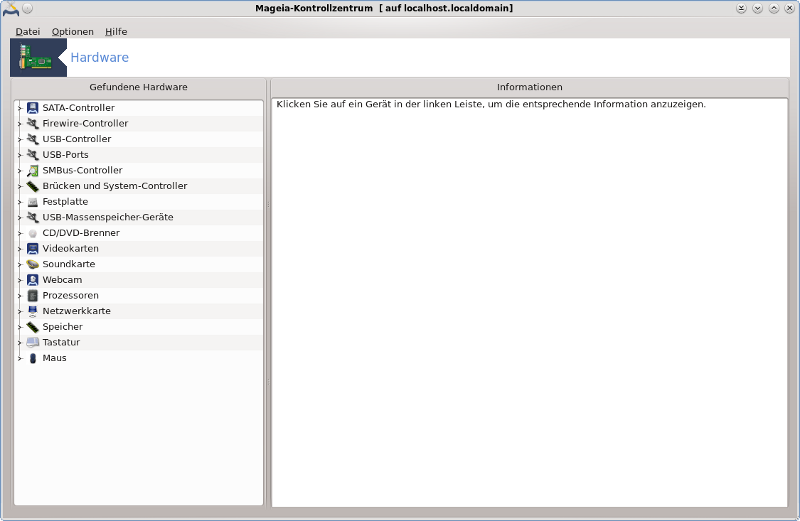Click the USB-Massenspeicher-Geräte icon
The image size is (800, 521).
tap(33, 217)
